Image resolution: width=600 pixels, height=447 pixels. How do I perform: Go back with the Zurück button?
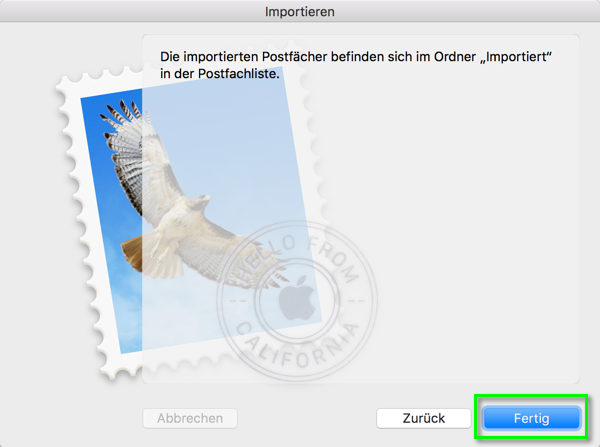coord(424,418)
